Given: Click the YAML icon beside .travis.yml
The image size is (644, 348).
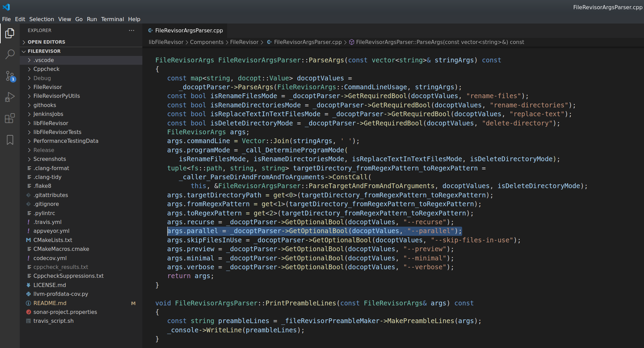Looking at the screenshot, I should (x=29, y=222).
